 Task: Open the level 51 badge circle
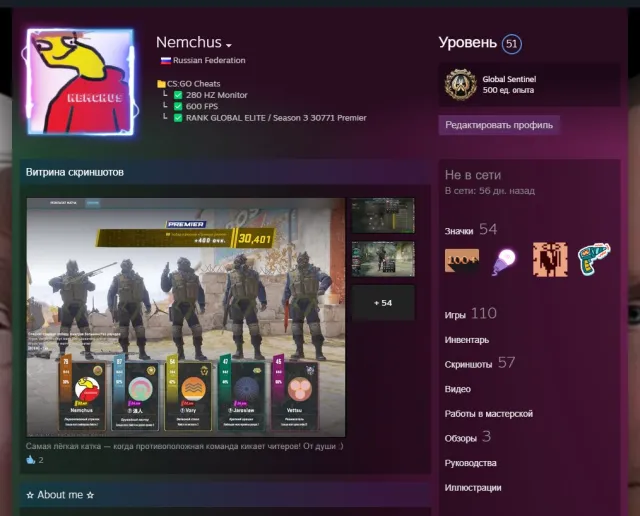(511, 44)
